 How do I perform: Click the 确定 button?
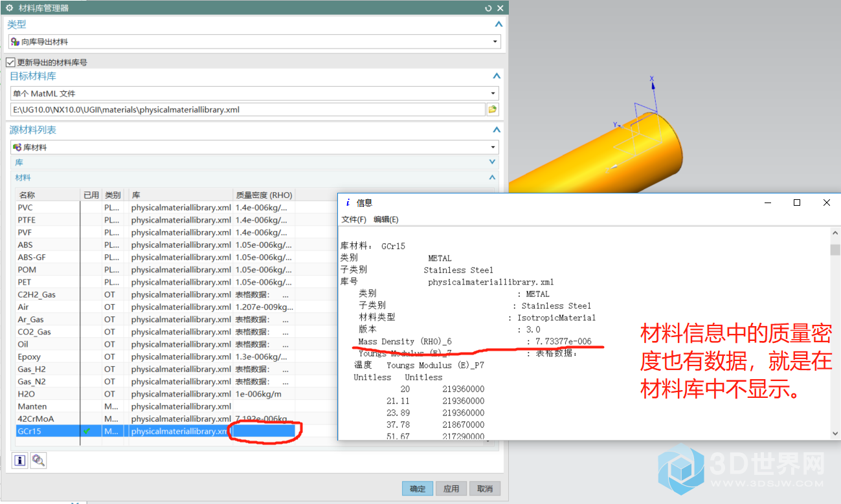[x=418, y=488]
